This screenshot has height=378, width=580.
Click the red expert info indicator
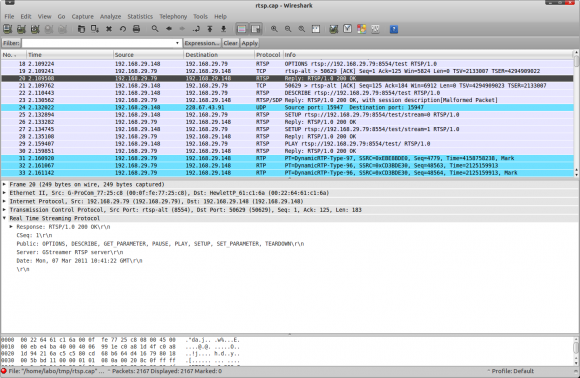click(4, 371)
